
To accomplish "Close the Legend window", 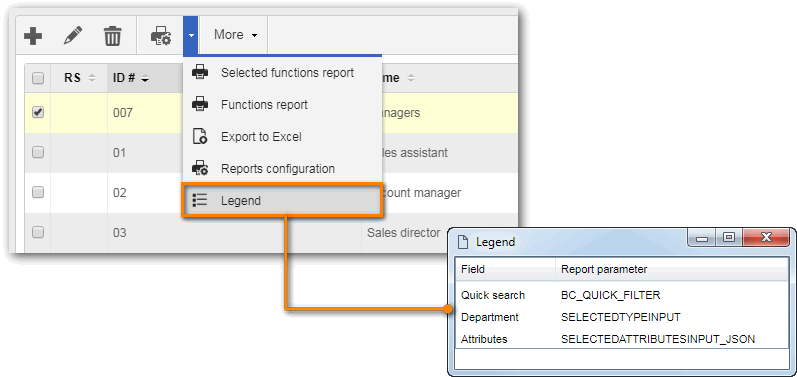I will 767,238.
